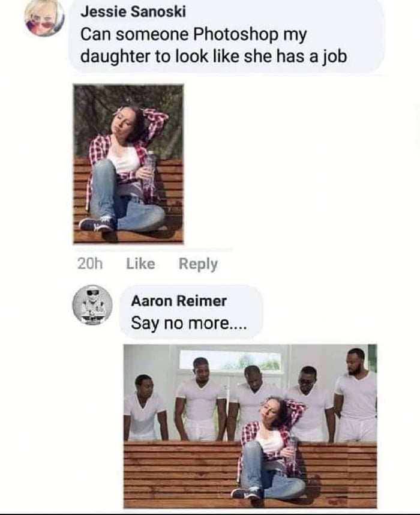Viewport: 420px width, 515px height.
Task: Open the photo attached to Jessie's comment
Action: point(128,164)
